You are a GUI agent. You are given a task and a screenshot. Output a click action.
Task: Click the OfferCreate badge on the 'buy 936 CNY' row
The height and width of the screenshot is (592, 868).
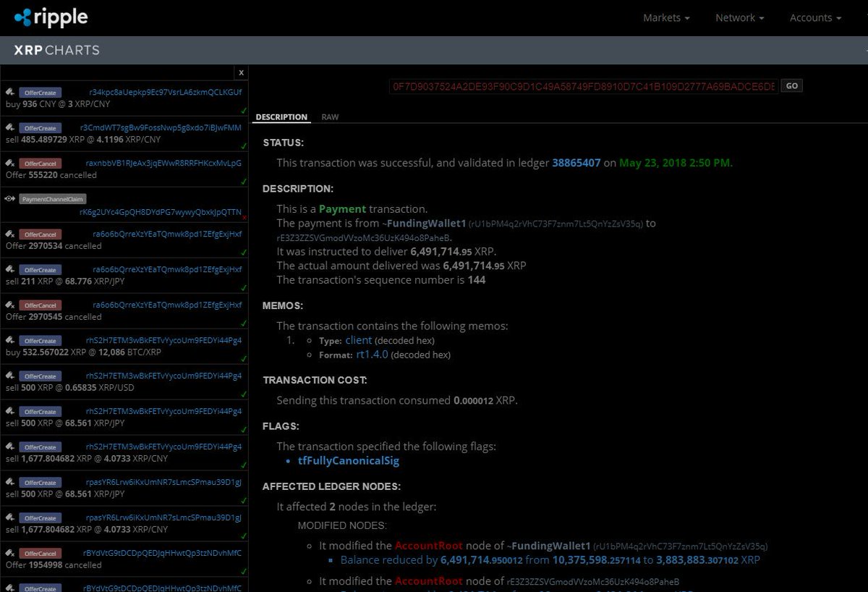(41, 93)
